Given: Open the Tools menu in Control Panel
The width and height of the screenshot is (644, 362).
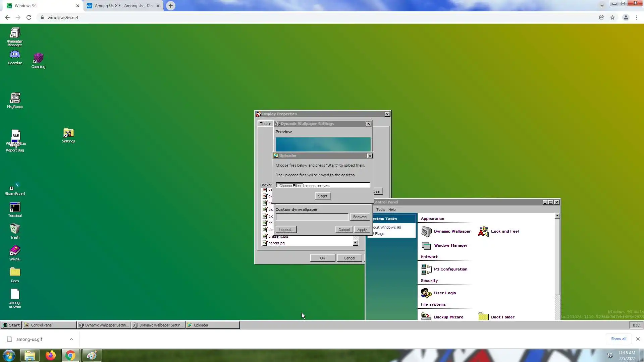Looking at the screenshot, I should pyautogui.click(x=381, y=209).
